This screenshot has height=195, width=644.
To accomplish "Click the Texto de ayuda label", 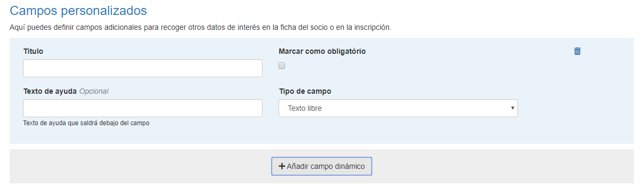I will pos(50,91).
